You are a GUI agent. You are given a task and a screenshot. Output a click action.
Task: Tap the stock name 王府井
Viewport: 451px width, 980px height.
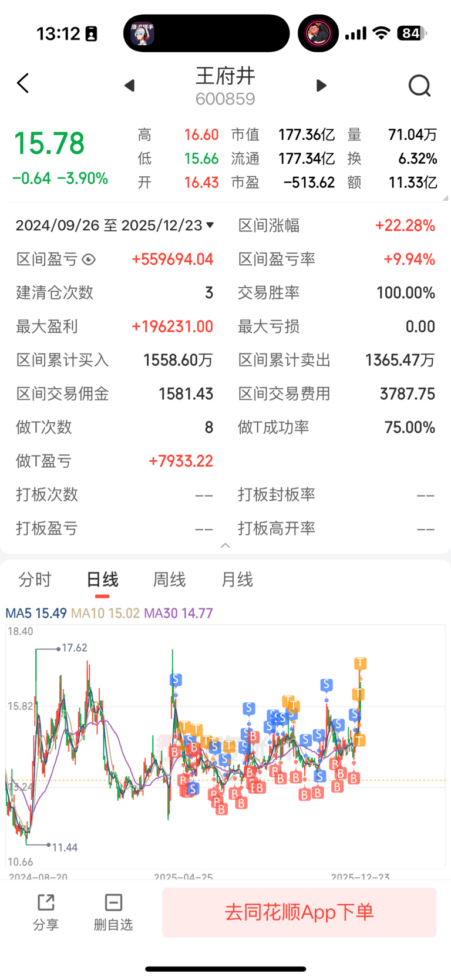click(225, 76)
